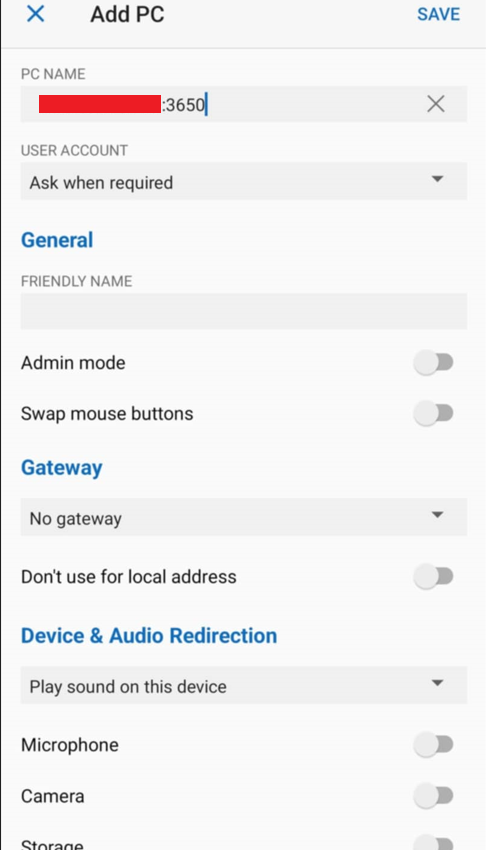Turn on Don't use for local address

pyautogui.click(x=433, y=576)
